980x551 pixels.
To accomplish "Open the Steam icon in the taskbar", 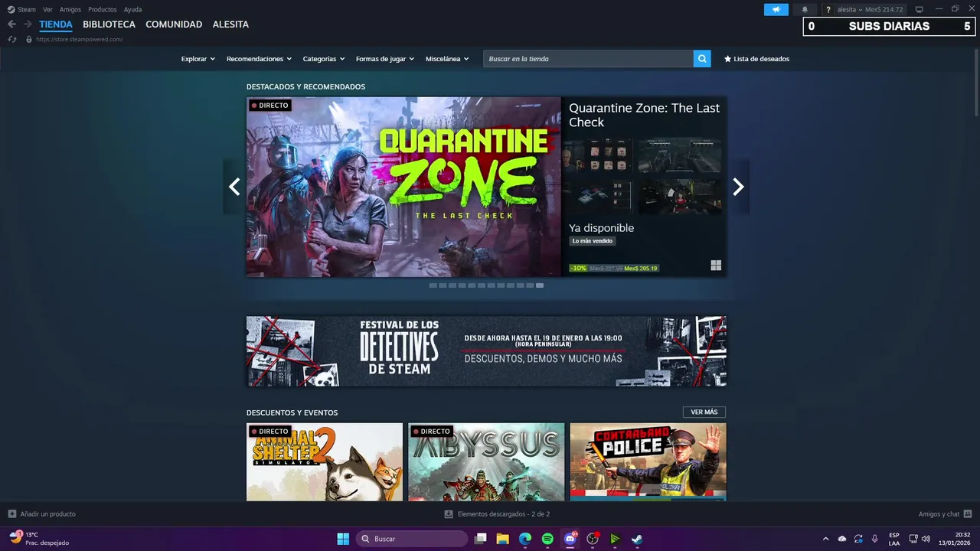I will coord(637,539).
